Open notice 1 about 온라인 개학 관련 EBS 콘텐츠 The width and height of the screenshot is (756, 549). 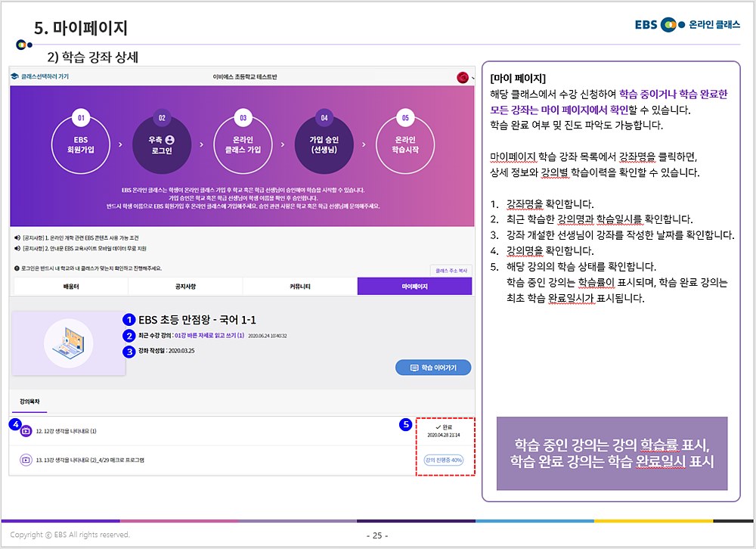click(x=81, y=238)
